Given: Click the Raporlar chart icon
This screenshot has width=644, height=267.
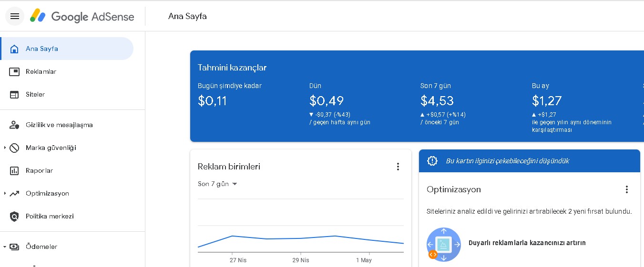Looking at the screenshot, I should (14, 170).
